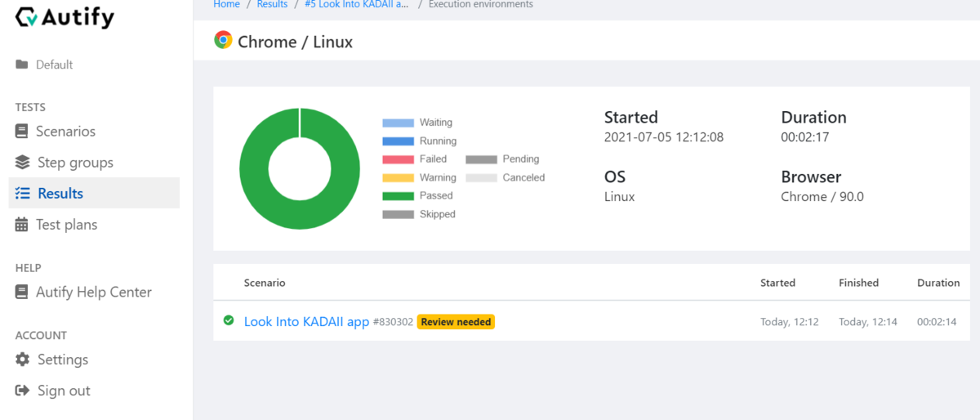Click the Review needed badge

click(x=456, y=322)
